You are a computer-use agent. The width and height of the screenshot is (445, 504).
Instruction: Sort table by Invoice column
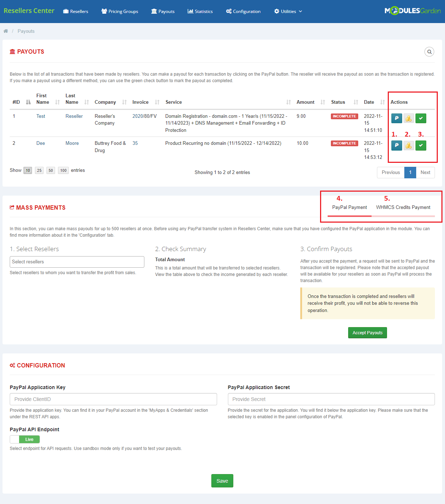click(146, 102)
